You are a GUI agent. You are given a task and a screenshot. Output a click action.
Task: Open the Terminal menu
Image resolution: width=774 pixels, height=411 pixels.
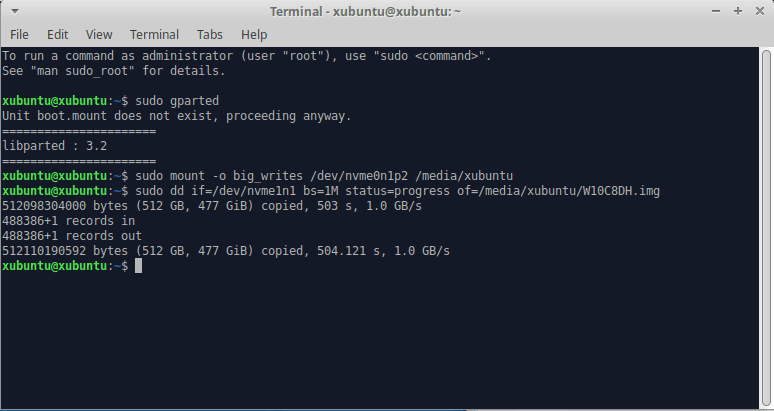point(154,35)
